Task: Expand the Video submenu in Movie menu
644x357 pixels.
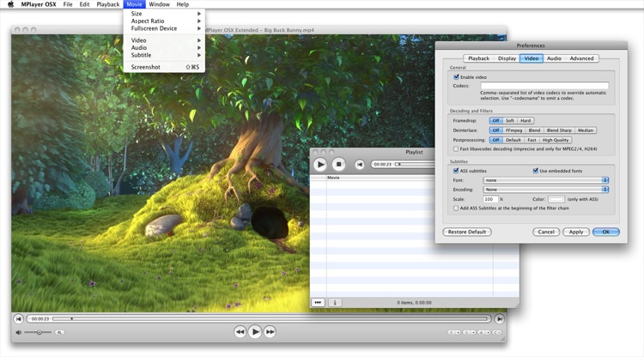Action: point(164,40)
